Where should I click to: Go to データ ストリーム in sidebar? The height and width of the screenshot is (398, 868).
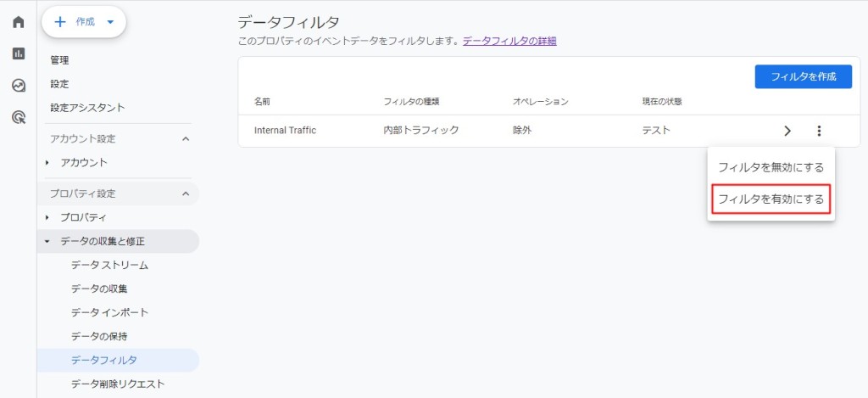point(109,265)
